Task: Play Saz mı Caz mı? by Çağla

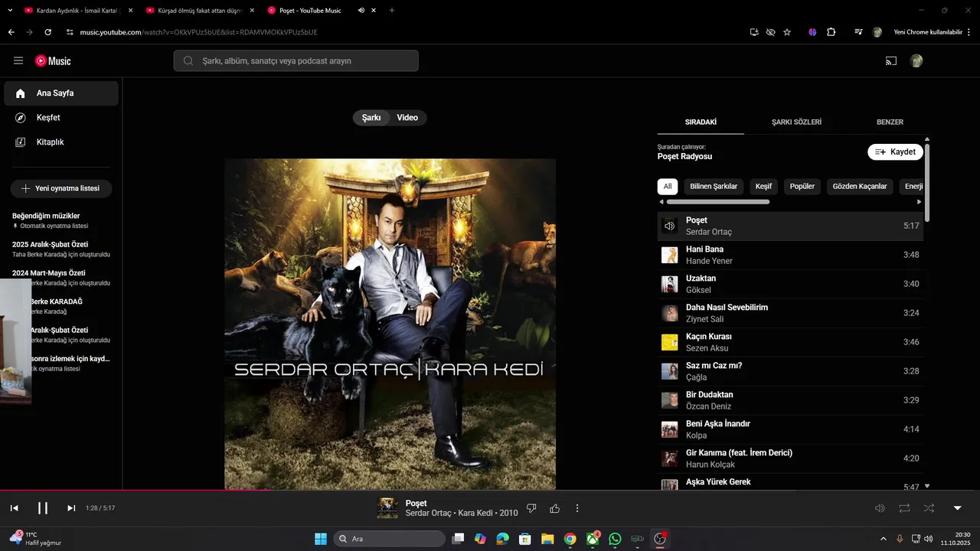Action: click(x=790, y=371)
